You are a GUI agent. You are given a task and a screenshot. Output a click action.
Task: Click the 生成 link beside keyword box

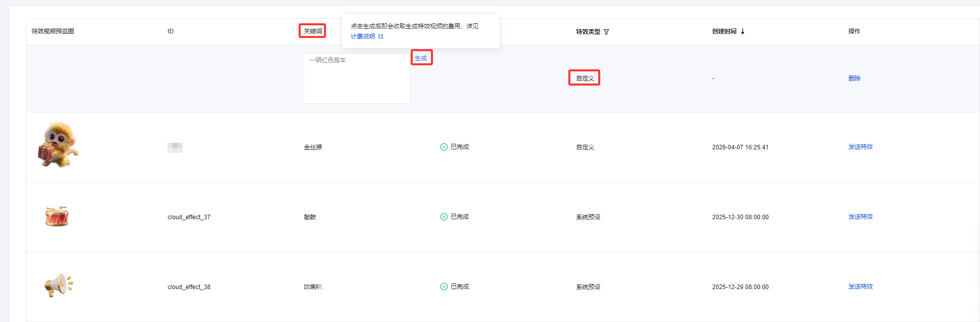(x=421, y=58)
